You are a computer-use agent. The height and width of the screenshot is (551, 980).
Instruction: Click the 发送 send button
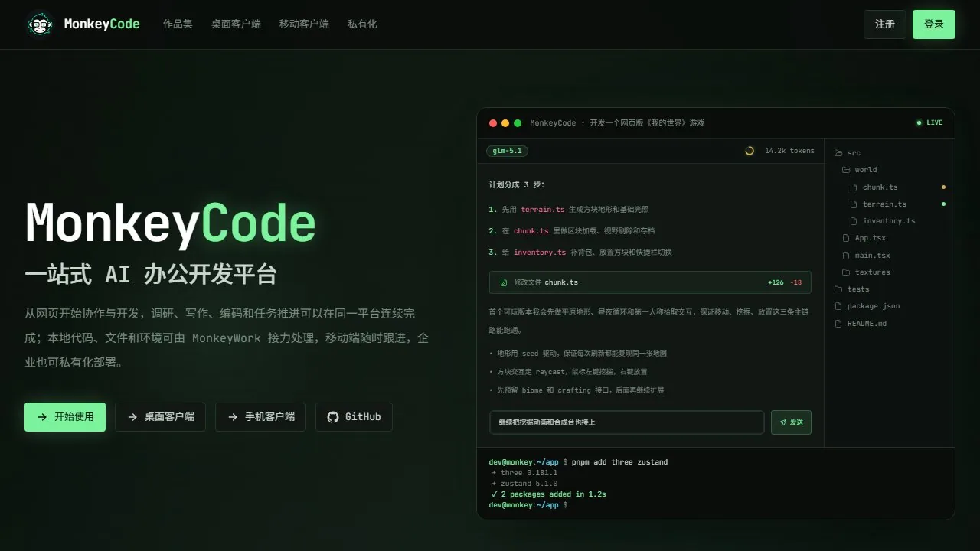click(791, 422)
